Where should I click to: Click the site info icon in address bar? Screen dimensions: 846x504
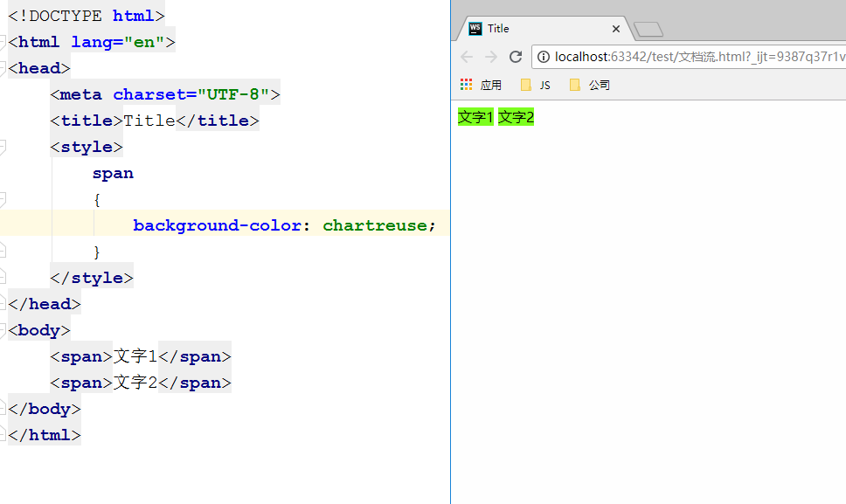pos(544,57)
